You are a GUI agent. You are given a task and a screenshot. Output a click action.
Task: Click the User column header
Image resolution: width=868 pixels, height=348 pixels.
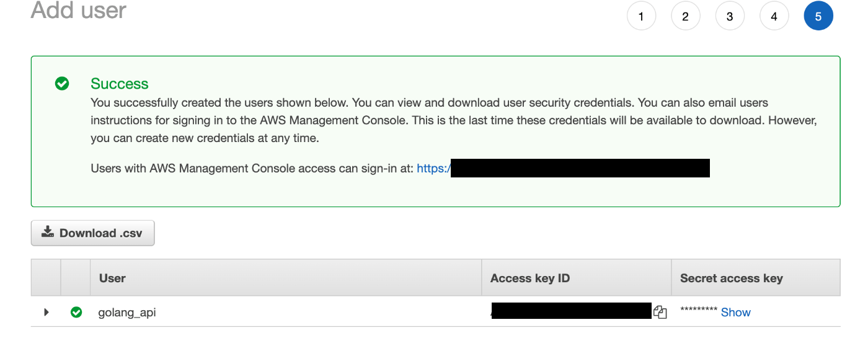pyautogui.click(x=112, y=279)
